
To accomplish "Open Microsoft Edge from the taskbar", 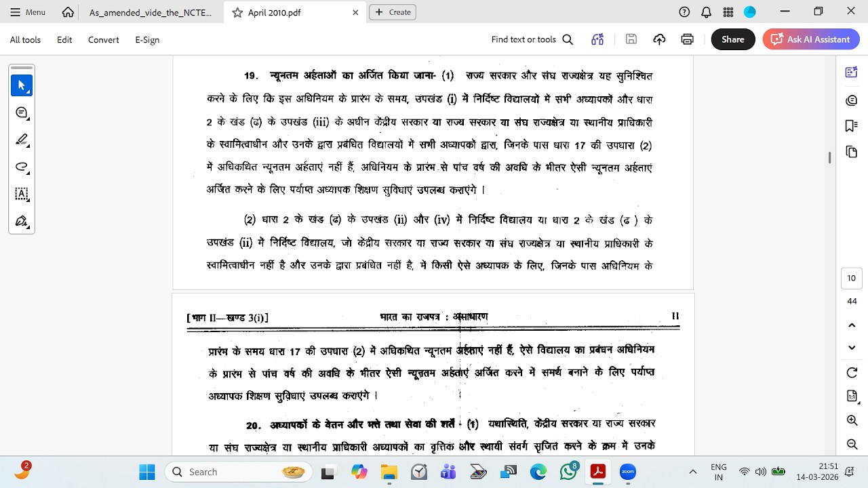I will [538, 472].
